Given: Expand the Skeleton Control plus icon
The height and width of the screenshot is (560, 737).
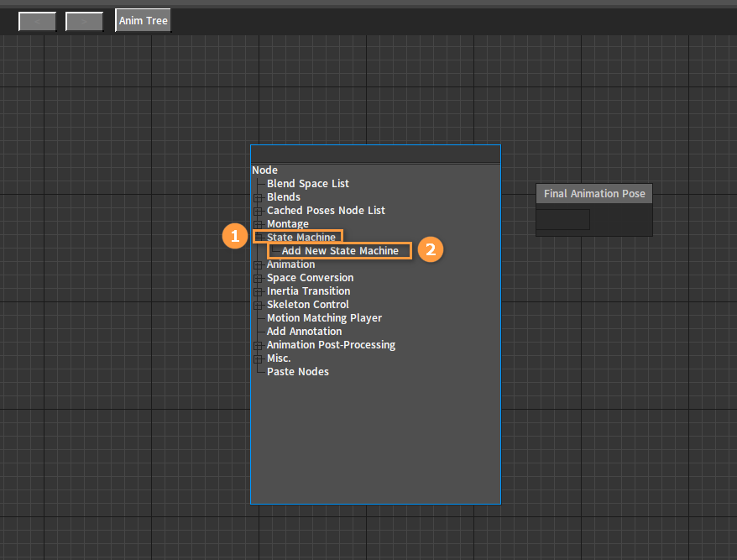Looking at the screenshot, I should coord(258,305).
